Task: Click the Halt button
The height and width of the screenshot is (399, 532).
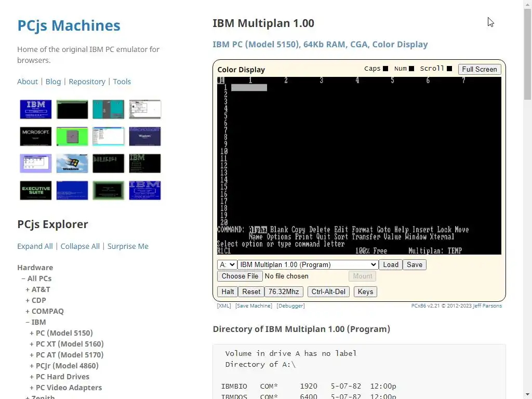Action: click(x=228, y=292)
